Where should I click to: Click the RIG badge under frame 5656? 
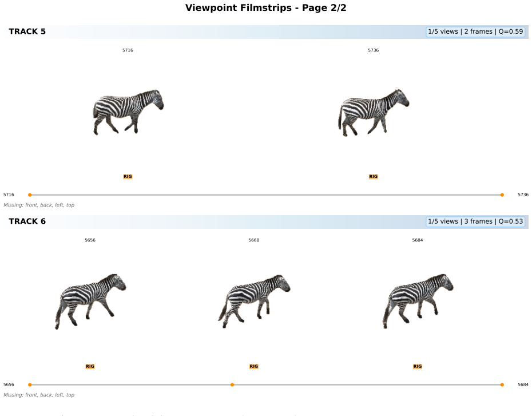pyautogui.click(x=90, y=366)
